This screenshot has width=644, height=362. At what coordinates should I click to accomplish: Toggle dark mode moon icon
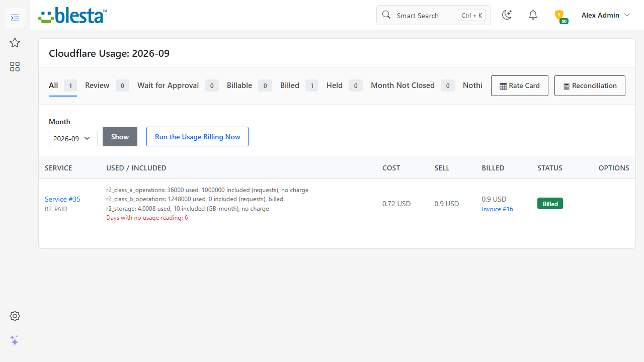click(x=507, y=15)
